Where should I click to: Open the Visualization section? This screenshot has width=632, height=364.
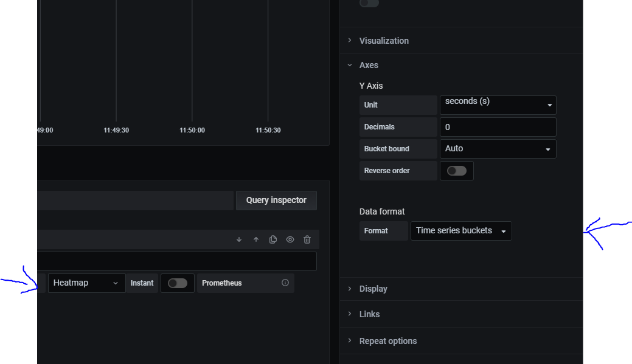coord(384,41)
